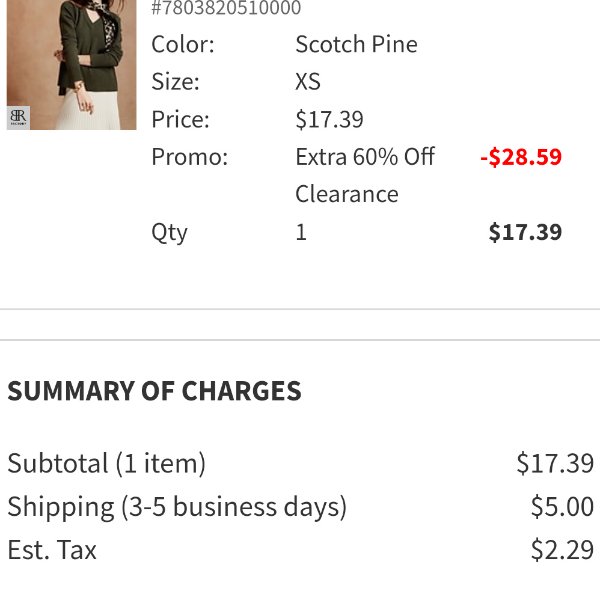Click the Est. Tax label

[52, 550]
